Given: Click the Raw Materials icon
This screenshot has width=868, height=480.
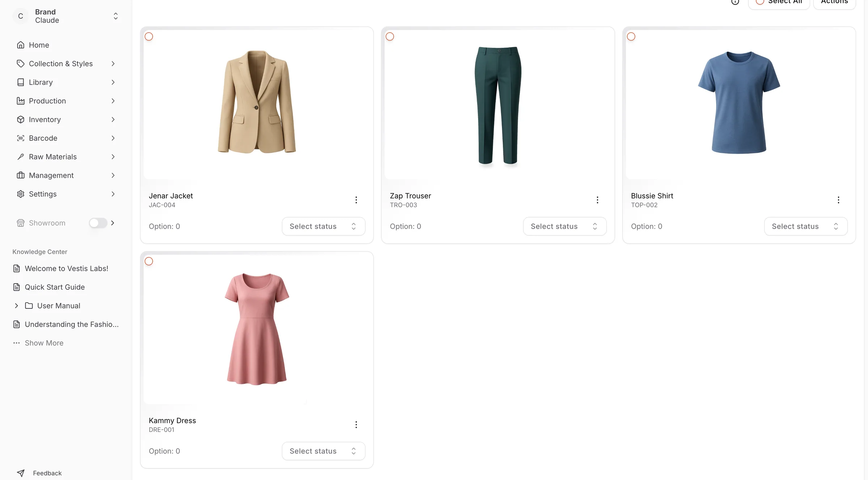Looking at the screenshot, I should (x=21, y=157).
